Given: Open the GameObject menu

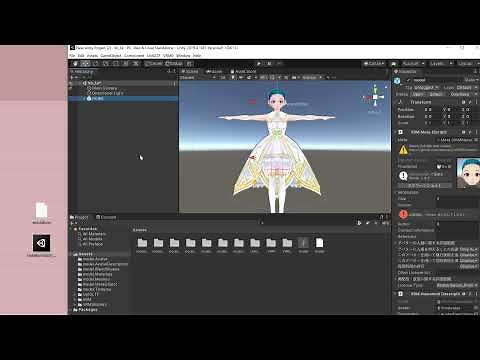Looking at the screenshot, I should [111, 56].
